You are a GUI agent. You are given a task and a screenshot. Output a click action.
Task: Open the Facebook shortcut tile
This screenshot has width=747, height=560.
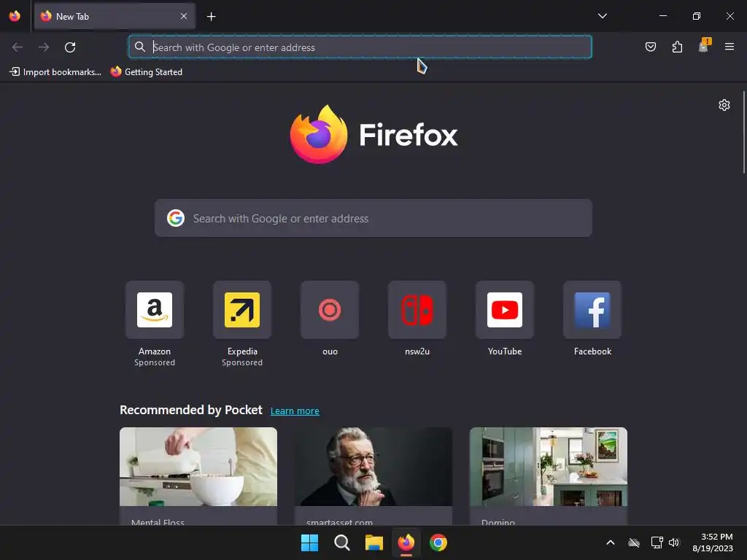click(x=592, y=310)
